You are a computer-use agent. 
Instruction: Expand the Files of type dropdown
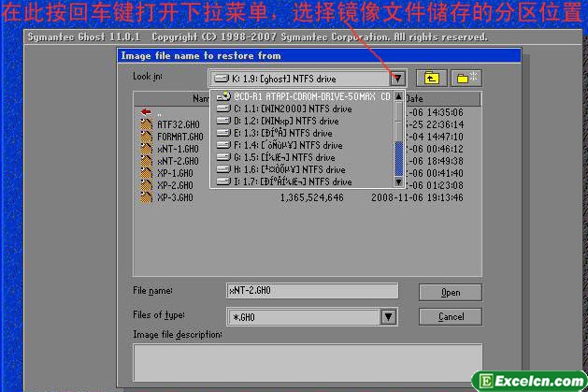(x=389, y=317)
